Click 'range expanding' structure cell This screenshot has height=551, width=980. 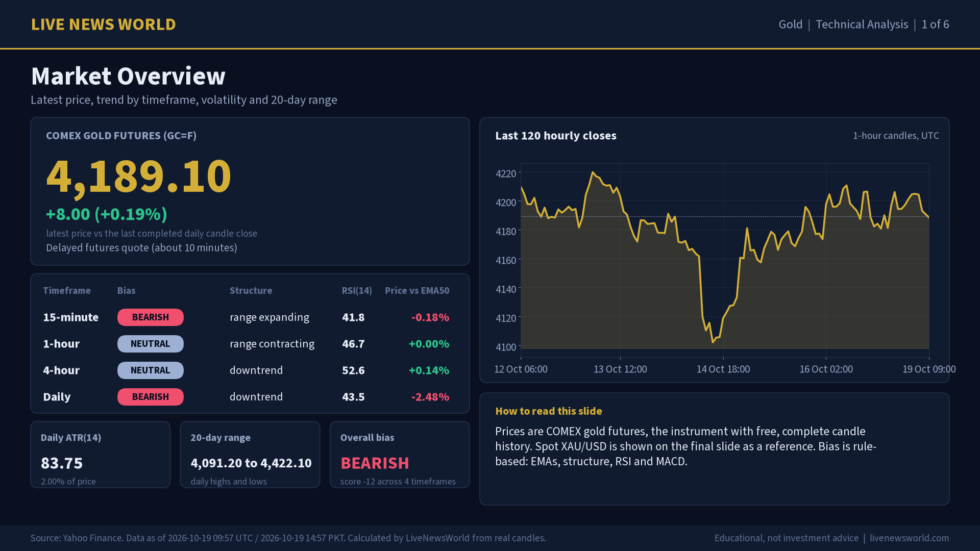pyautogui.click(x=269, y=317)
